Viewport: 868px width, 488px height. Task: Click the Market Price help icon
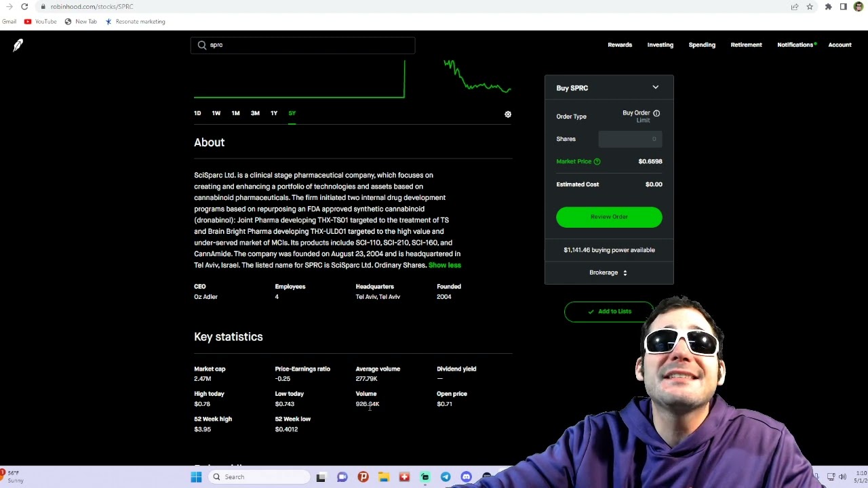(x=597, y=161)
